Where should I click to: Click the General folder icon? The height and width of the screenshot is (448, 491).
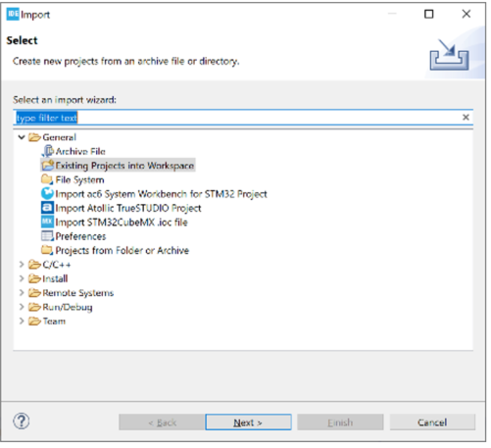tap(34, 137)
